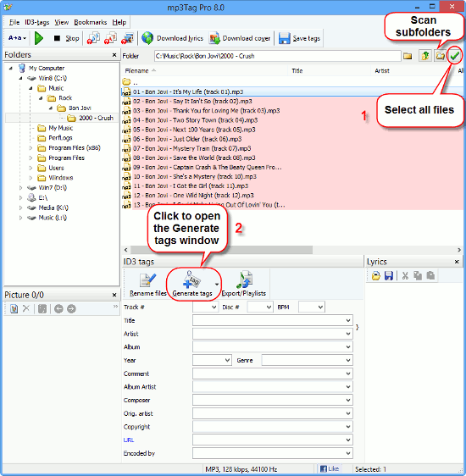Click the go up one folder icon

pyautogui.click(x=425, y=56)
